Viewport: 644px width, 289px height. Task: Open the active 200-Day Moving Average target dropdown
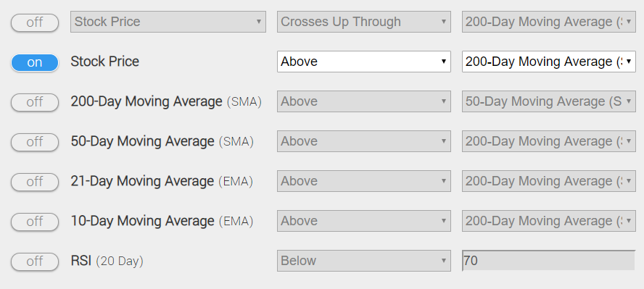tap(549, 62)
